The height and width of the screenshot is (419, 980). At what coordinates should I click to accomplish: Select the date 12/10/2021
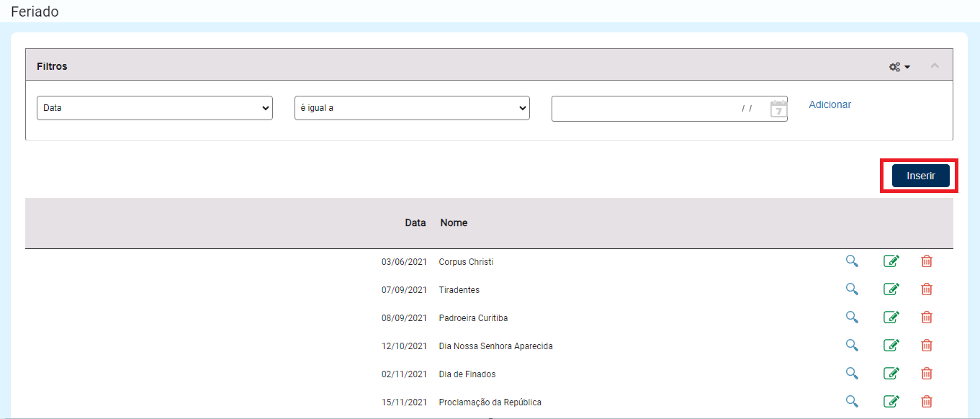pos(405,346)
